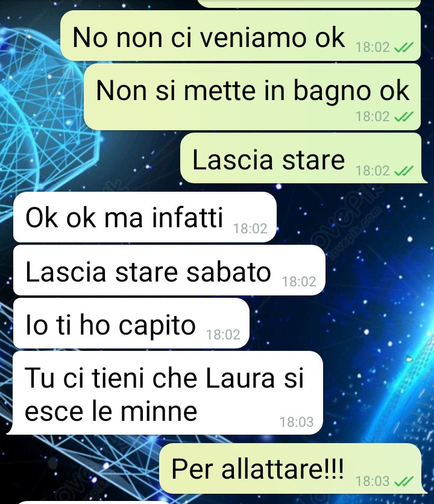
Task: Tap the 18:03 timestamp on 'Per allattare!!!'
Action: coord(373,481)
